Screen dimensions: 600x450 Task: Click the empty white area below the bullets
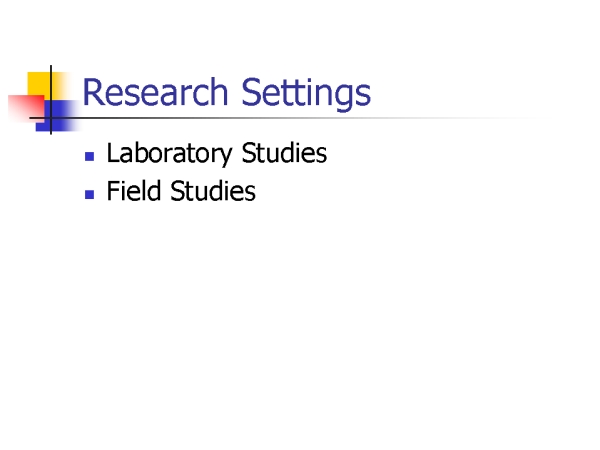(x=300, y=325)
